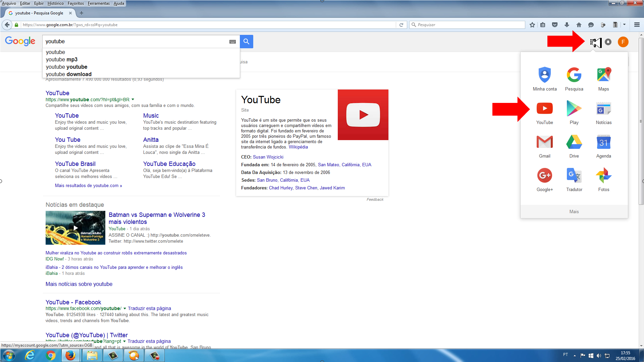This screenshot has width=644, height=362.
Task: Open File Explorer folder on taskbar
Action: [92, 355]
